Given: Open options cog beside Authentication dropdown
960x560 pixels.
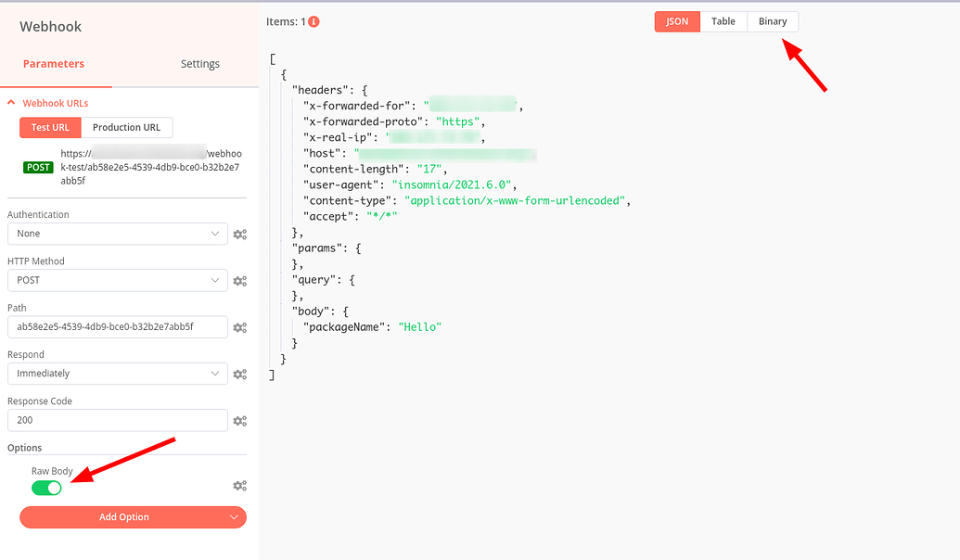Looking at the screenshot, I should pos(239,234).
